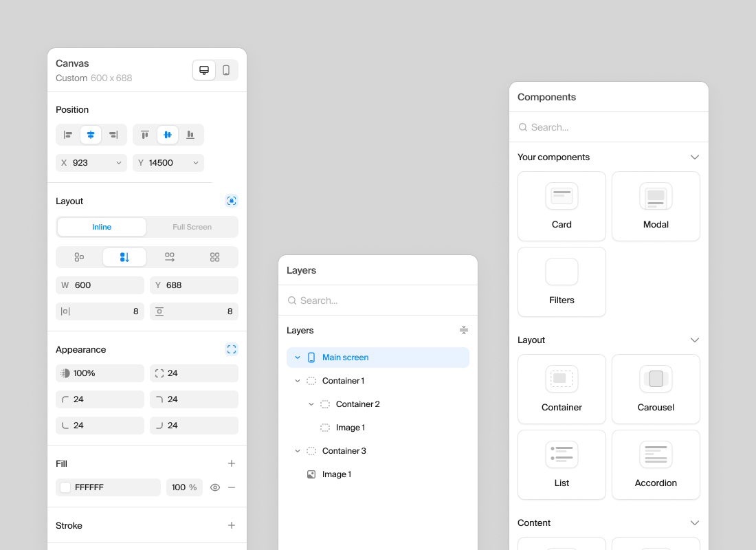Toggle the fill visibility eye icon
This screenshot has height=550, width=756.
[215, 487]
